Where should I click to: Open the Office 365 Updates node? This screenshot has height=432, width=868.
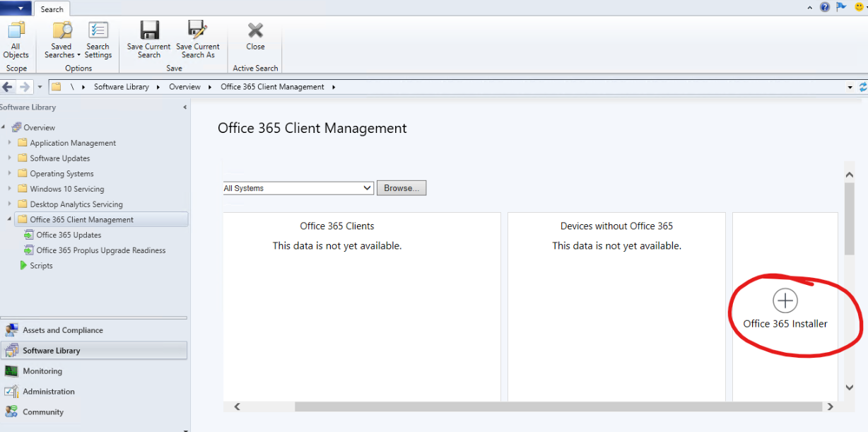69,235
